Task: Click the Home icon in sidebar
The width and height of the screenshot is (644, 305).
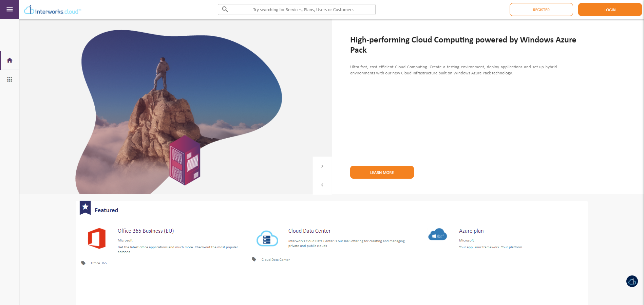Action: 10,60
